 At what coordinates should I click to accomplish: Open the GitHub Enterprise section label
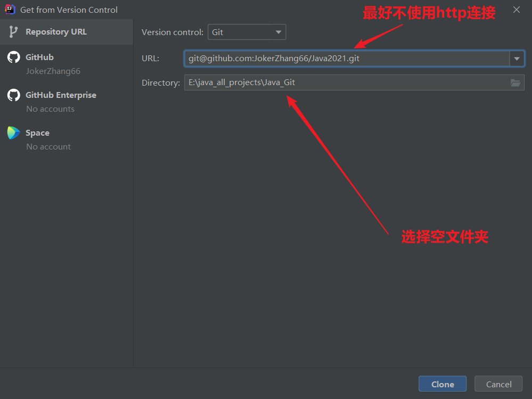[61, 95]
